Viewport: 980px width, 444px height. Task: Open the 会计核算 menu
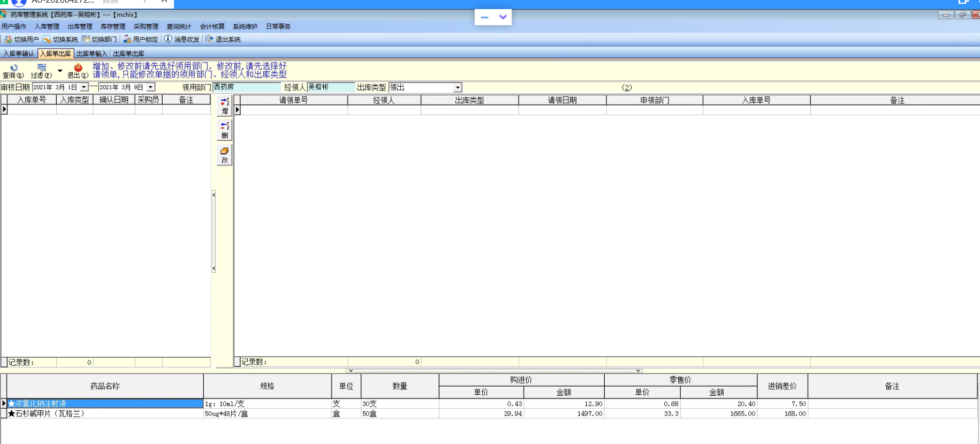click(212, 26)
